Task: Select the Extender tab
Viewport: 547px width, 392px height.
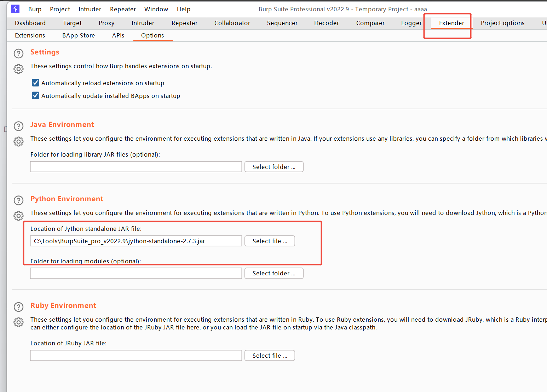Action: 451,23
